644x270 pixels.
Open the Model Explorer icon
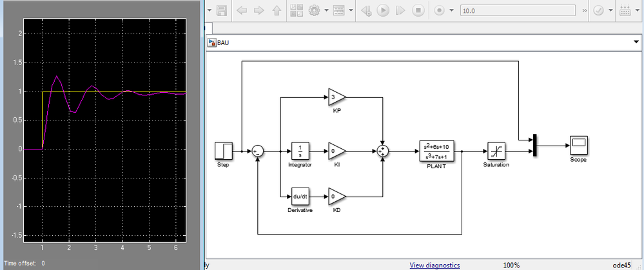pos(338,10)
